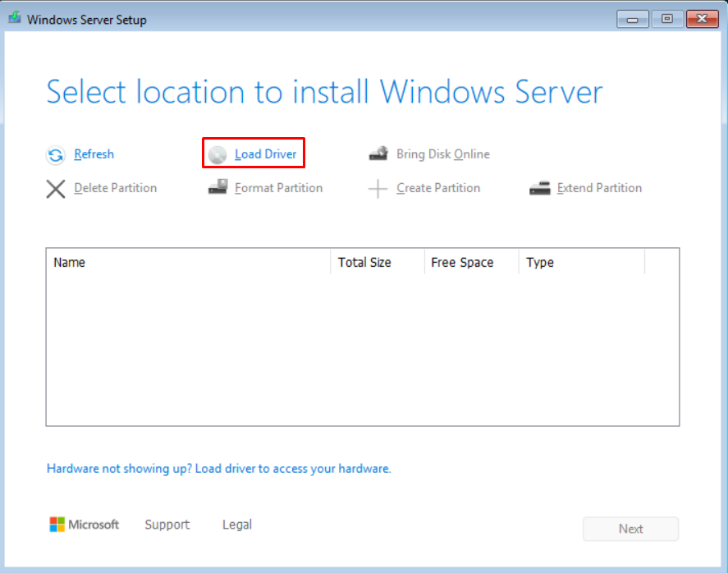Click the Total Size column header
Image resolution: width=728 pixels, height=573 pixels.
click(376, 263)
